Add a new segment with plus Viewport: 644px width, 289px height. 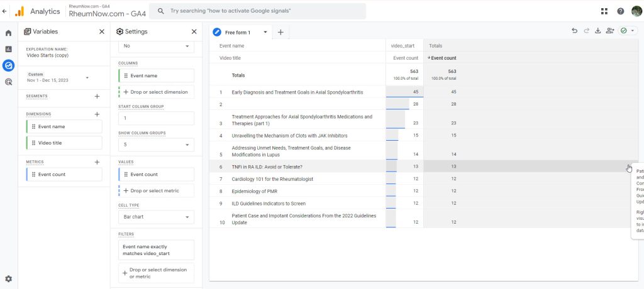pyautogui.click(x=97, y=96)
